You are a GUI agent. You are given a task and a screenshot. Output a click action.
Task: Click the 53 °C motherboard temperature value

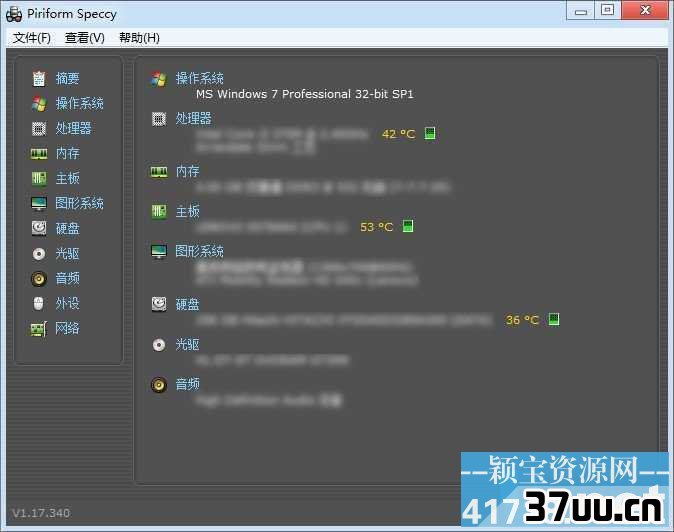click(x=377, y=226)
